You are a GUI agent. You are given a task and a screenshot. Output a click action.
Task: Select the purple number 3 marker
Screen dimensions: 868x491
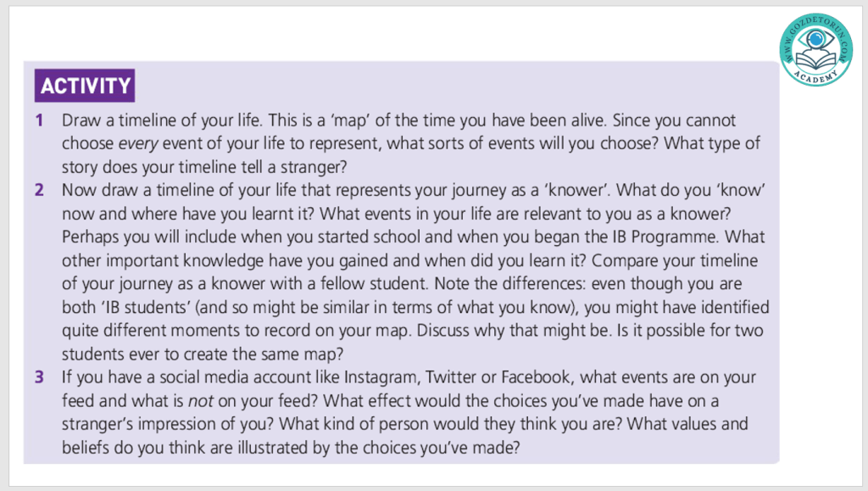point(40,377)
